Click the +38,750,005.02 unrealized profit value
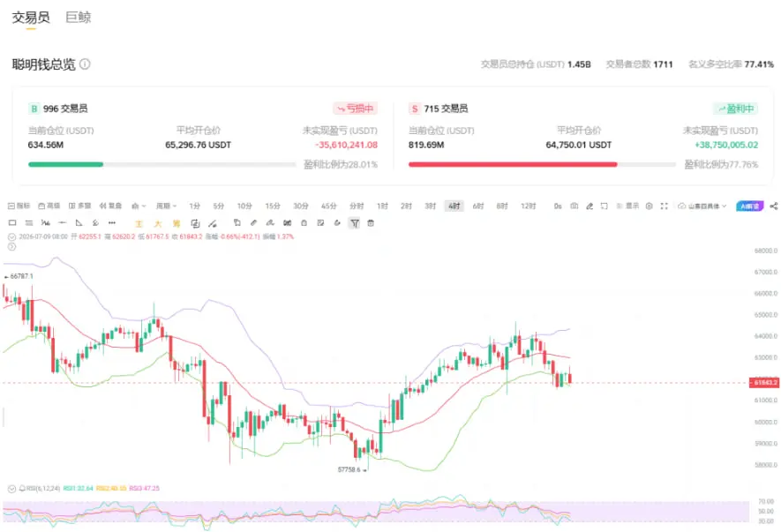This screenshot has width=781, height=532. pos(726,145)
